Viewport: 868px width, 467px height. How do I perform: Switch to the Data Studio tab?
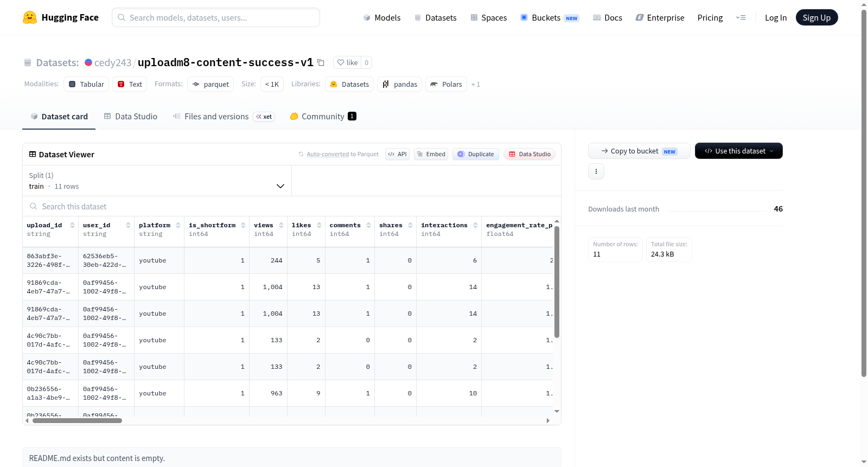click(130, 116)
